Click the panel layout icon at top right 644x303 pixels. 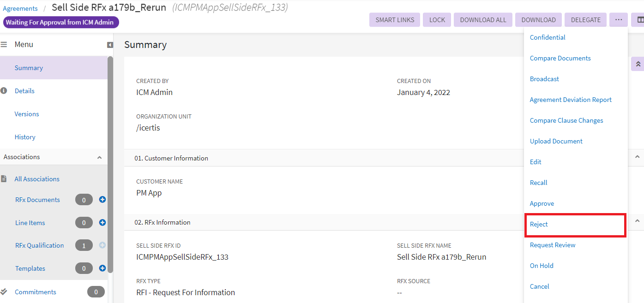pos(640,20)
